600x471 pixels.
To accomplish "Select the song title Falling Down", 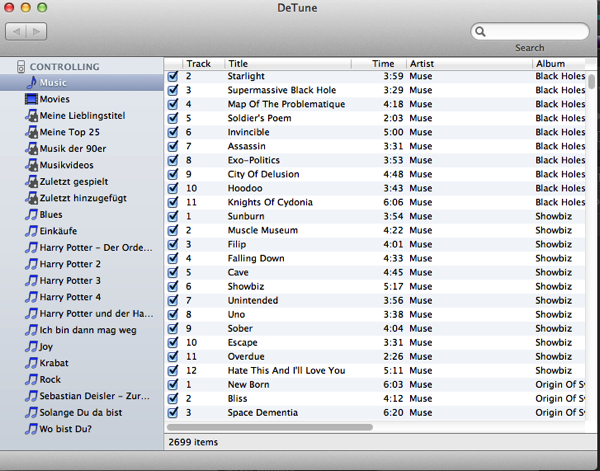I will 256,258.
